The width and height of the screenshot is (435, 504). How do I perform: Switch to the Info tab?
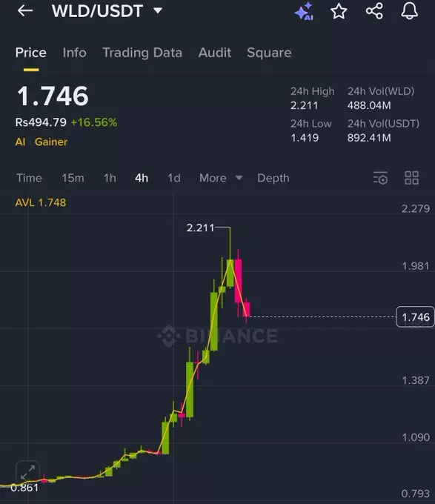(x=75, y=53)
